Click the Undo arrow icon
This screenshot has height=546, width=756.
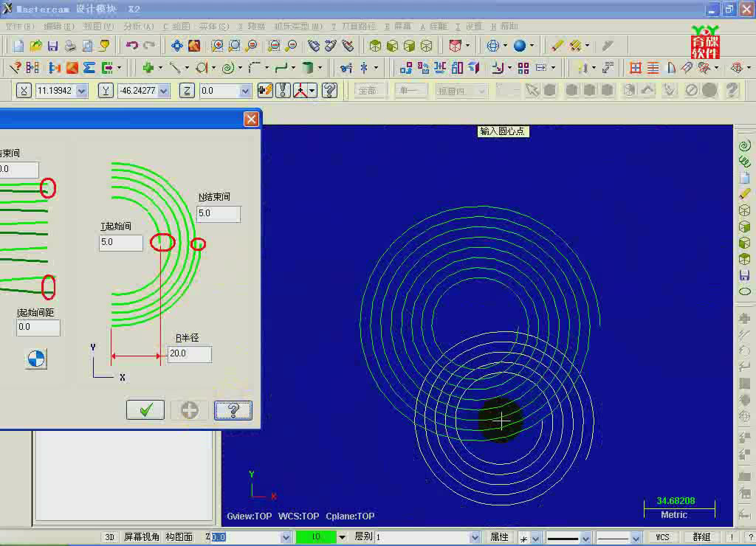[131, 46]
